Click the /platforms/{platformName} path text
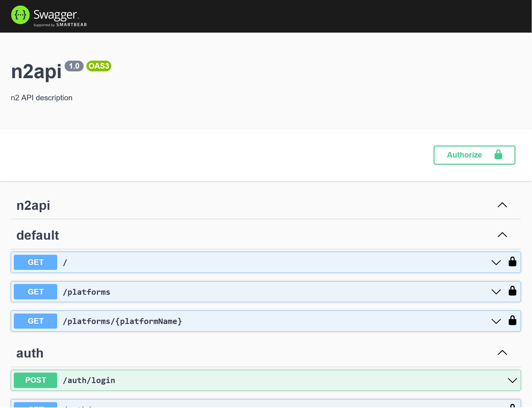Screen dimensions: 532x408 pos(122,322)
